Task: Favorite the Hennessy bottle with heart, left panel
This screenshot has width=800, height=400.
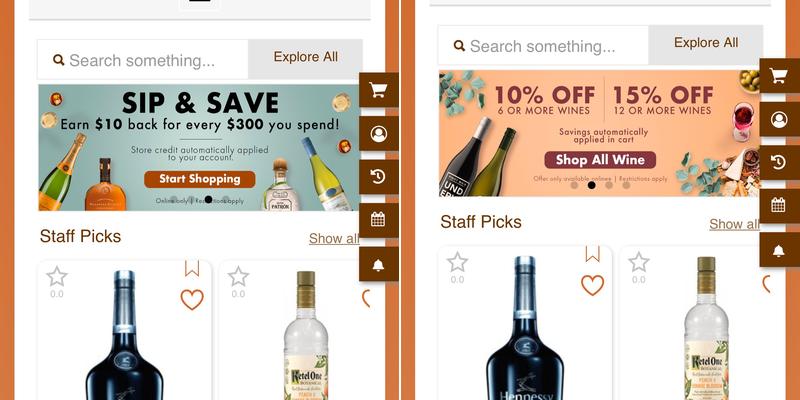Action: click(192, 299)
